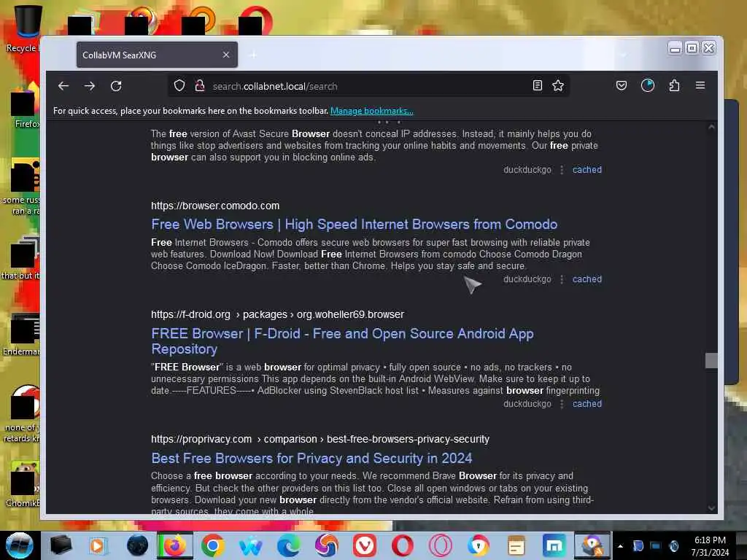Click the https://f-droid.org packages URL text
Image resolution: width=747 pixels, height=560 pixels.
[277, 315]
